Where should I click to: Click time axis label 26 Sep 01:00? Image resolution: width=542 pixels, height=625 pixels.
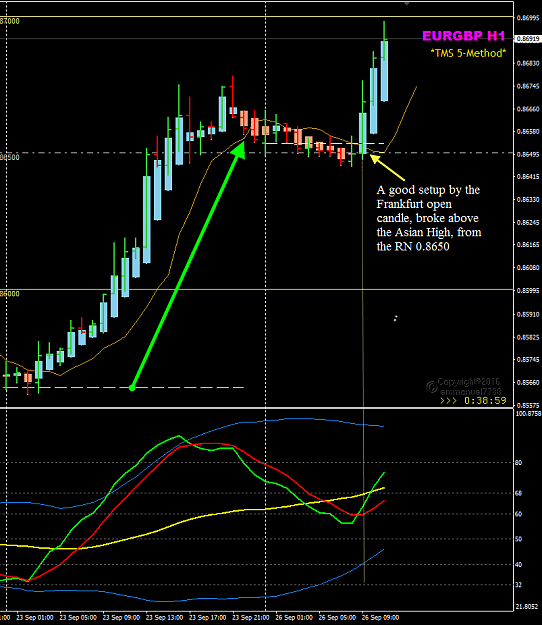[294, 617]
